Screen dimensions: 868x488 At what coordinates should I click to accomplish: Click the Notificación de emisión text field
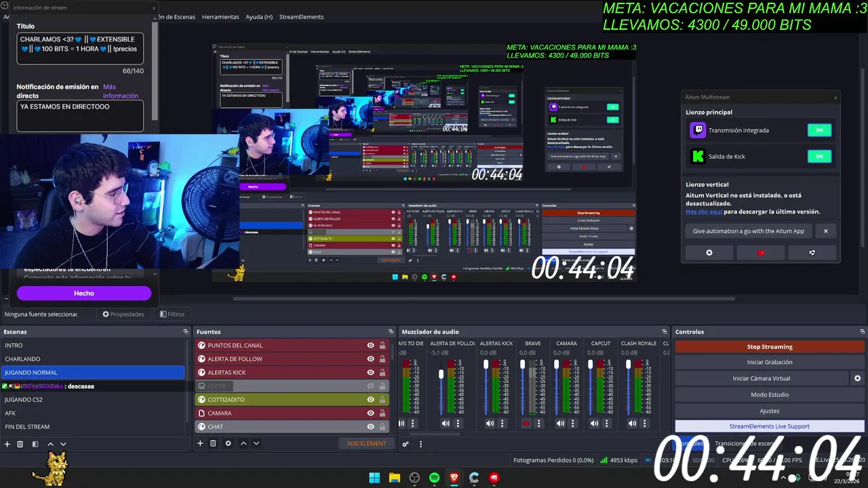(80, 116)
